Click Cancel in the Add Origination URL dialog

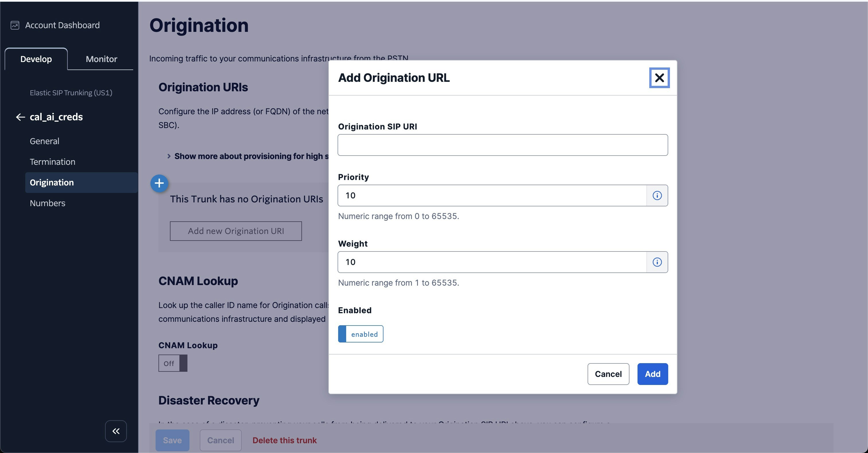608,374
